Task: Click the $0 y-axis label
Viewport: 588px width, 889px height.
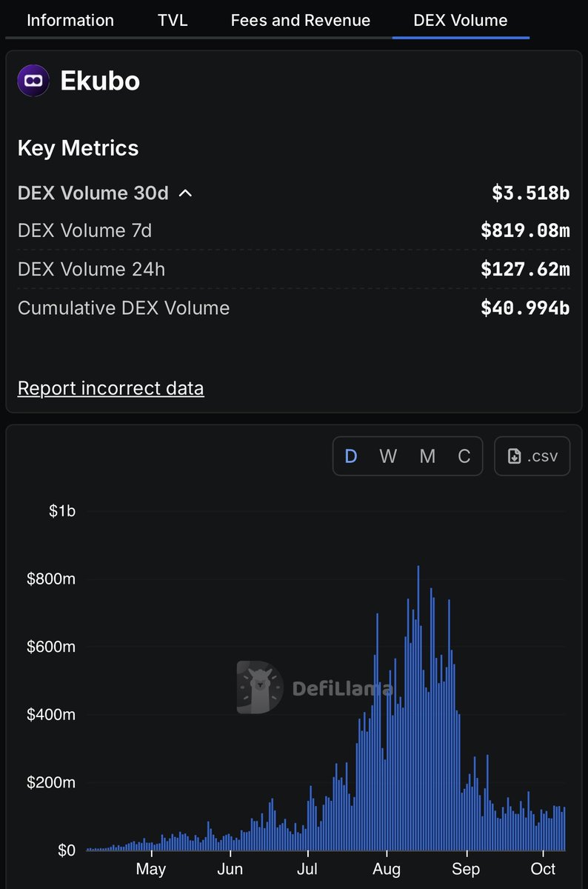Action: click(x=67, y=850)
